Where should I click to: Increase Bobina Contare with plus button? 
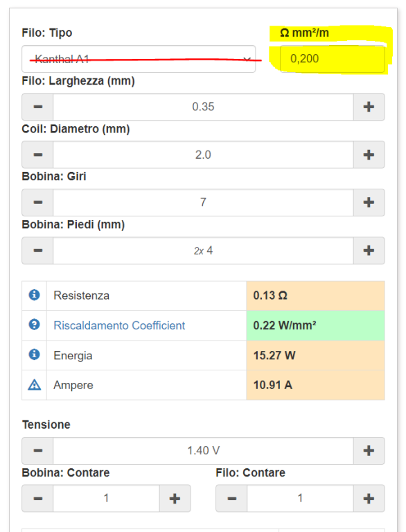tap(175, 499)
